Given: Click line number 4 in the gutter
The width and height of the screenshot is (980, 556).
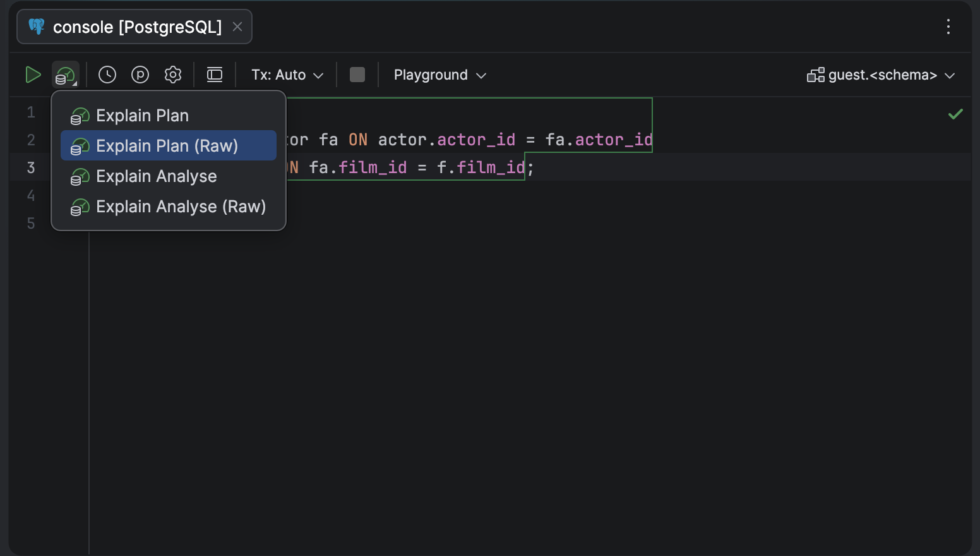Looking at the screenshot, I should coord(31,196).
